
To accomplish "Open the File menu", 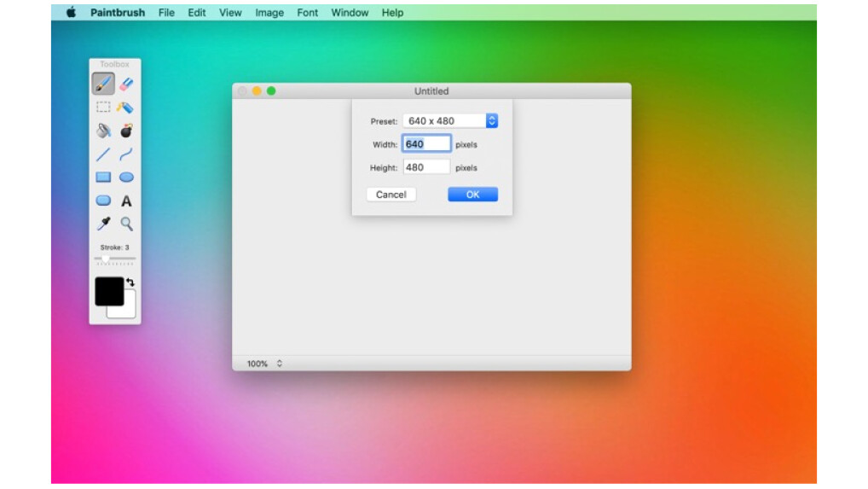I will tap(166, 12).
